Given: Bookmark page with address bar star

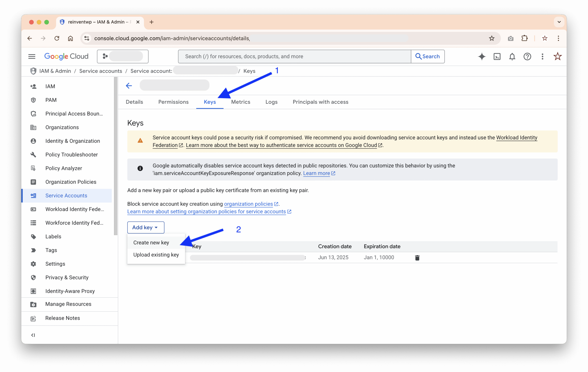Looking at the screenshot, I should click(492, 38).
